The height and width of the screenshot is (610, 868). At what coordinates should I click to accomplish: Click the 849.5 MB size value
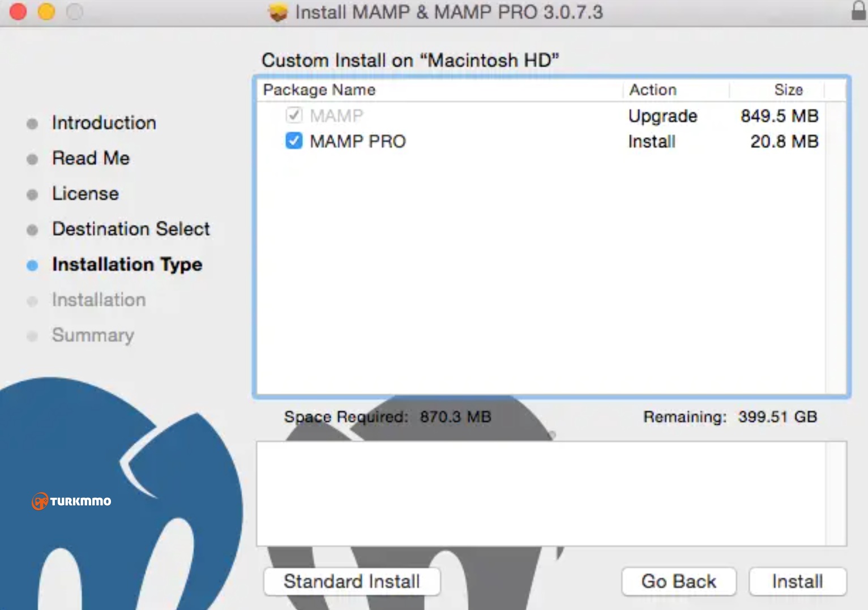tap(780, 116)
